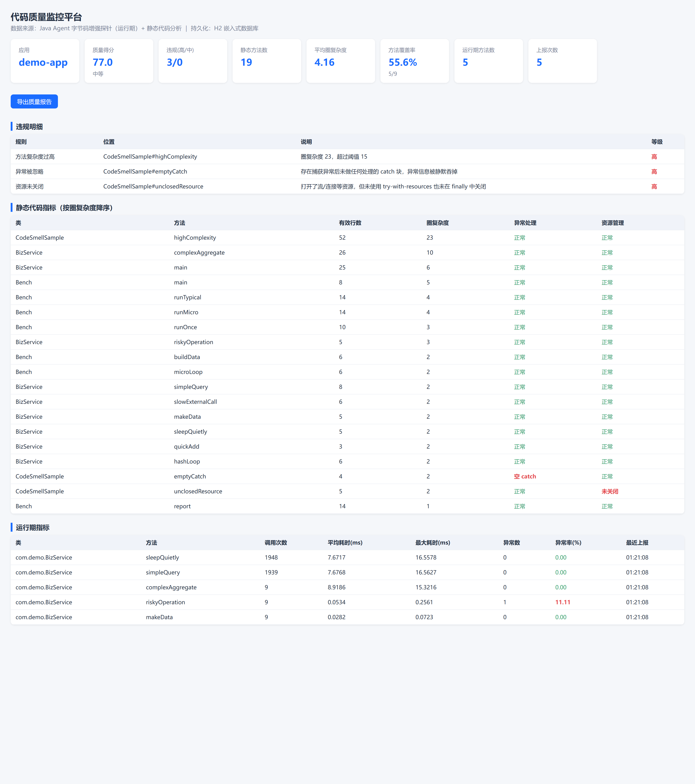Click the 违规明细 section heading
Image resolution: width=695 pixels, height=784 pixels.
click(29, 127)
